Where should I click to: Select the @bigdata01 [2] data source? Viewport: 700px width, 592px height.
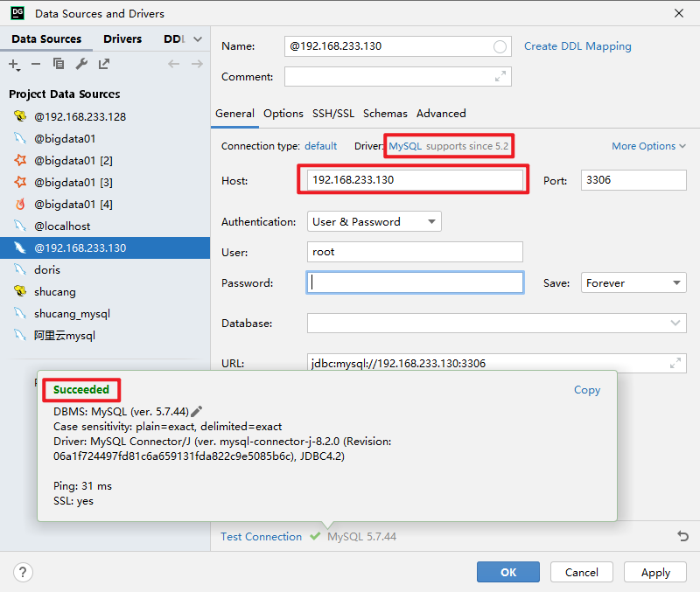105,160
